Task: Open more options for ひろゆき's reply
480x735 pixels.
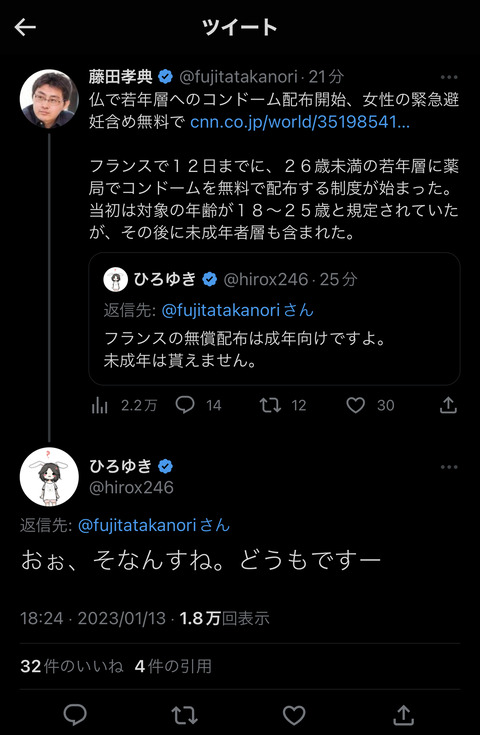Action: point(449,467)
